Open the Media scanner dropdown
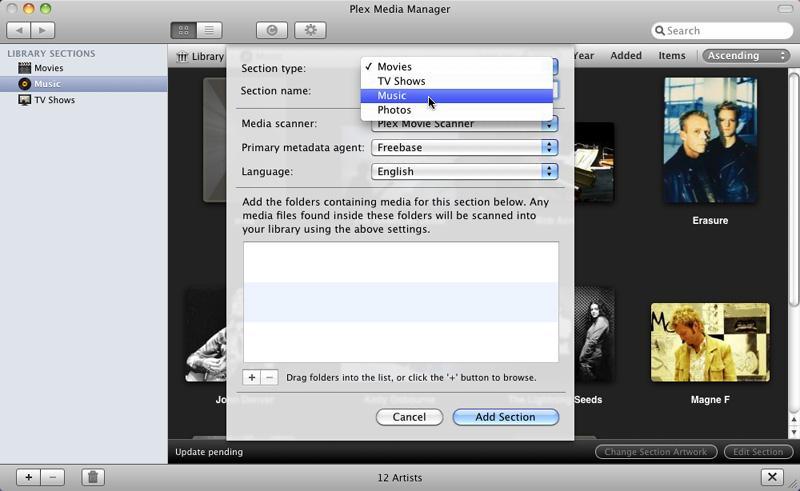 [x=464, y=125]
